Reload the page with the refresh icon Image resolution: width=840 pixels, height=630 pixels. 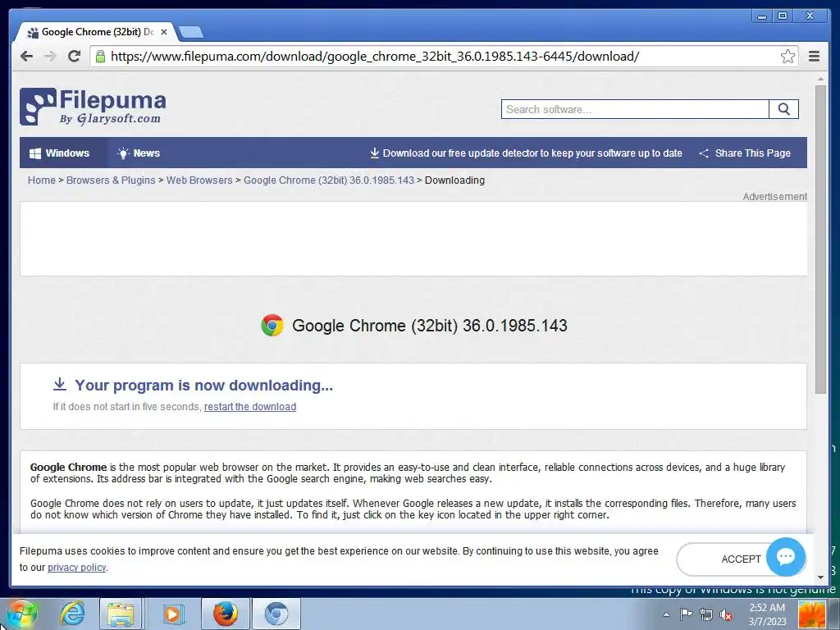click(75, 57)
